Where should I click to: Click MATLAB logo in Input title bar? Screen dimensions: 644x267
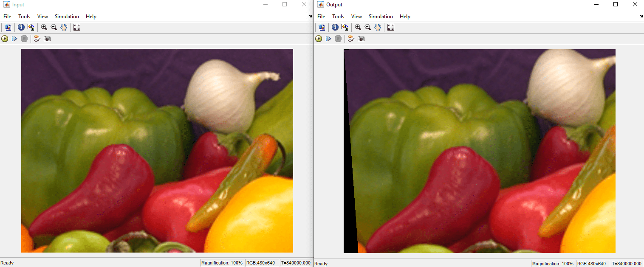(7, 5)
